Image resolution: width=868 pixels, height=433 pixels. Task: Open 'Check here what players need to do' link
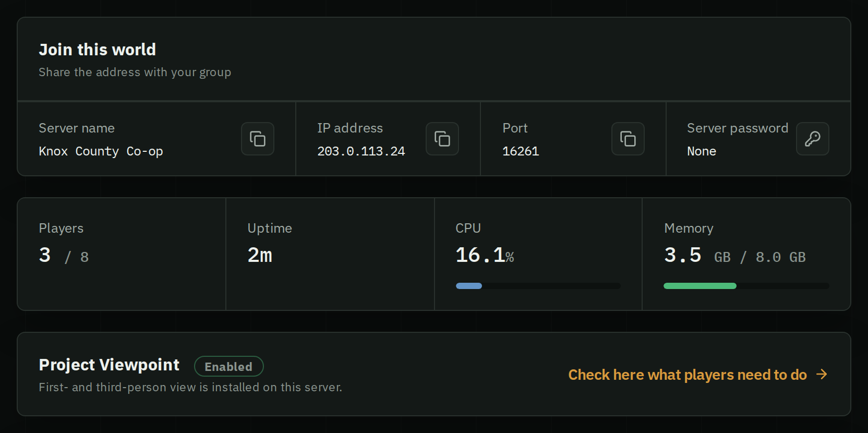click(698, 375)
